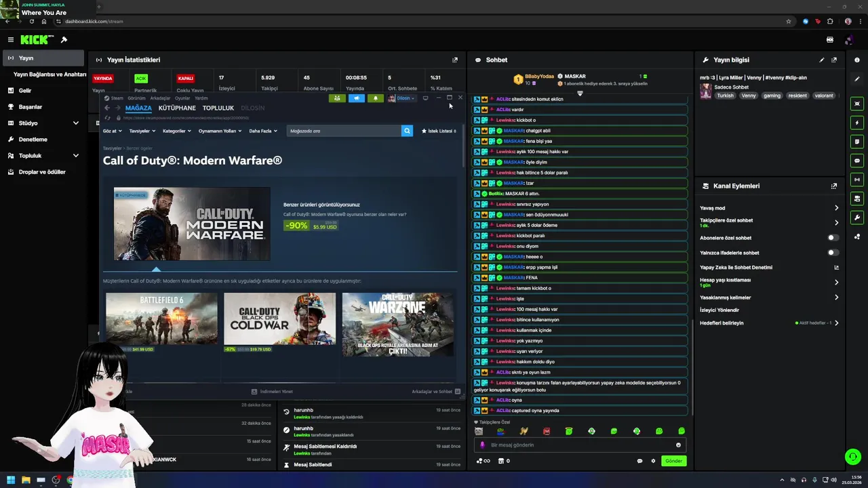The image size is (868, 488).
Task: Click the lightning bolt icon in the right sidebar
Action: point(857,123)
